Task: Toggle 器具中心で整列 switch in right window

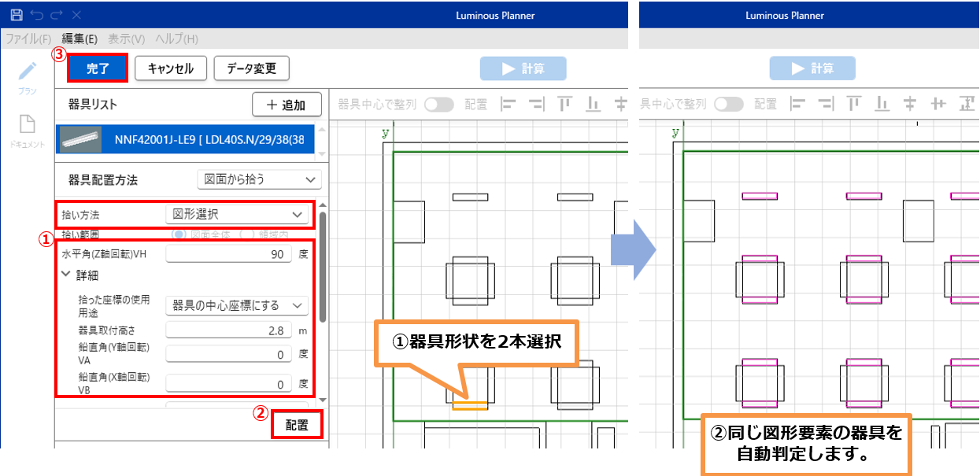Action: tap(728, 104)
